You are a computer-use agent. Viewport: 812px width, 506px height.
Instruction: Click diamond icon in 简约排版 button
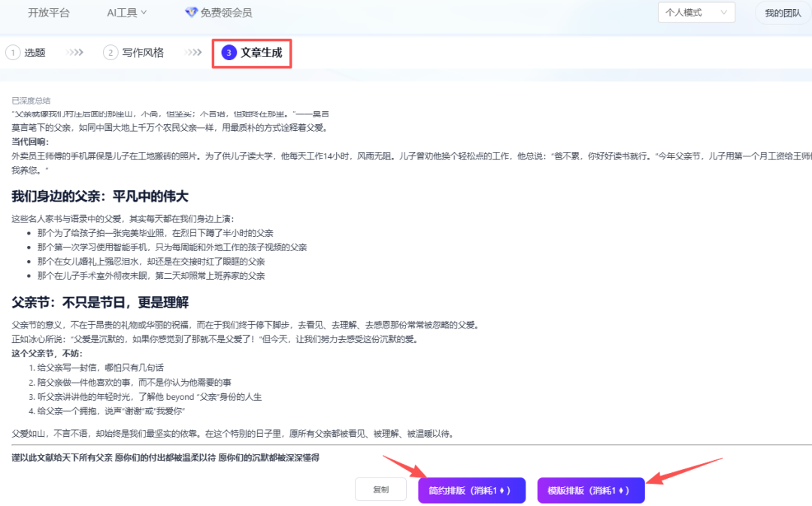tap(501, 490)
